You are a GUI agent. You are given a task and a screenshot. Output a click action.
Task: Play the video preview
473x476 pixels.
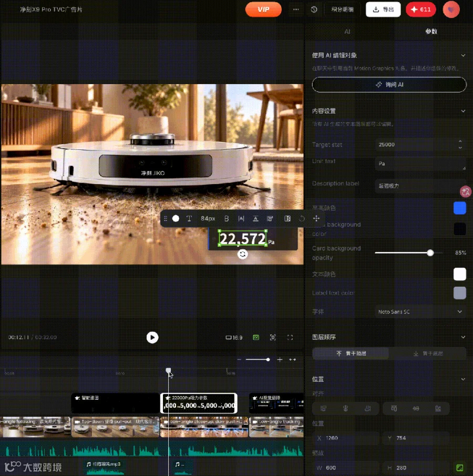tap(152, 338)
